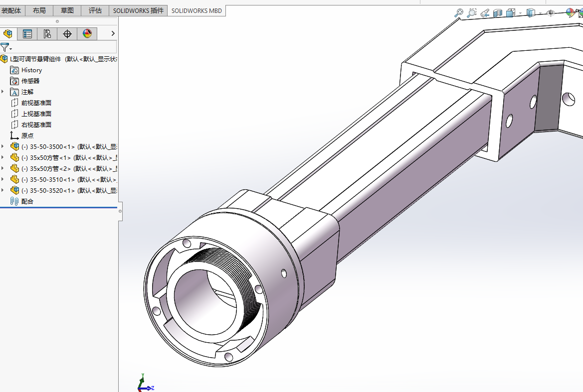Image resolution: width=583 pixels, height=392 pixels.
Task: Select the 右视基准面 plane
Action: [31, 125]
